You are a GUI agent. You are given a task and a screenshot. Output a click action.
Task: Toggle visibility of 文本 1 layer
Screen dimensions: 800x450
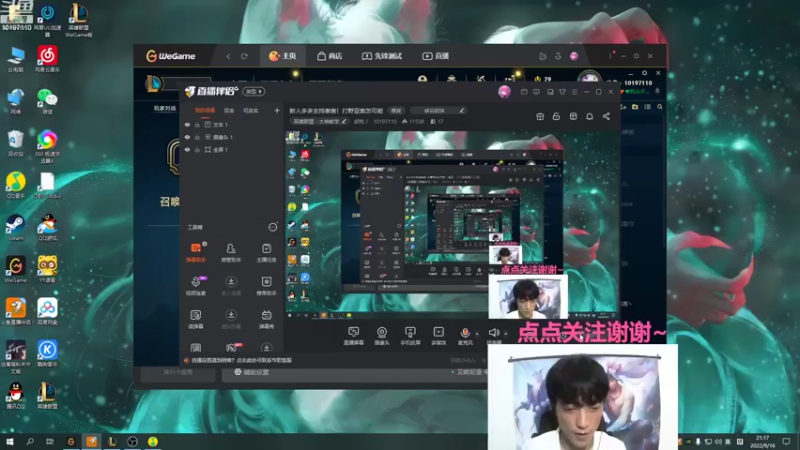click(187, 124)
